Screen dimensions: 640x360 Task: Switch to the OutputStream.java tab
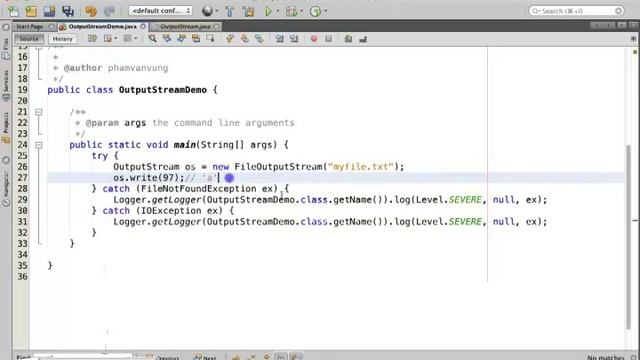185,27
